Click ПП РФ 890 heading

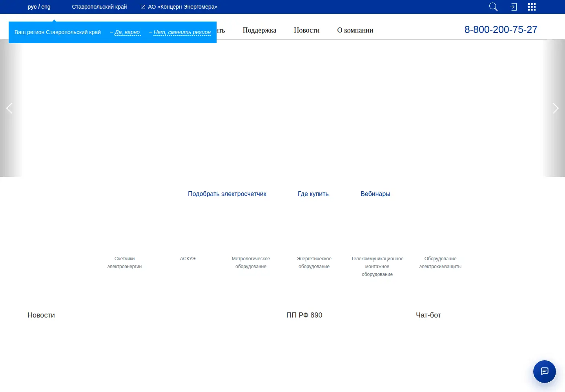(x=304, y=315)
